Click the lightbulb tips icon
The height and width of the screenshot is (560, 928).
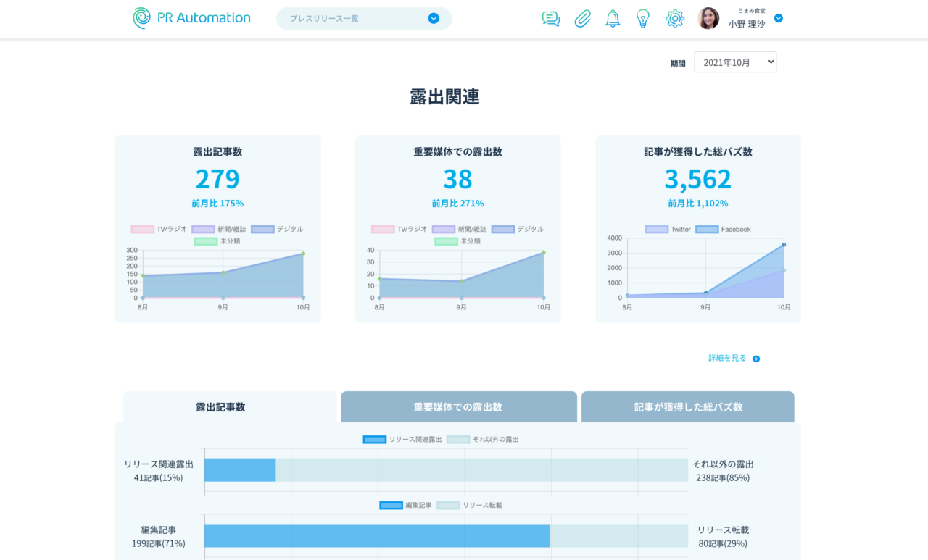click(643, 19)
